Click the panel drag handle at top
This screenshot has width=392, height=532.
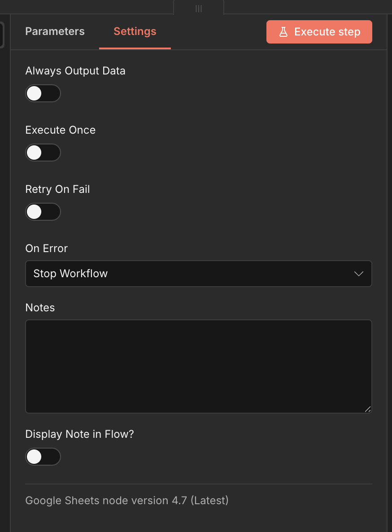[x=199, y=9]
